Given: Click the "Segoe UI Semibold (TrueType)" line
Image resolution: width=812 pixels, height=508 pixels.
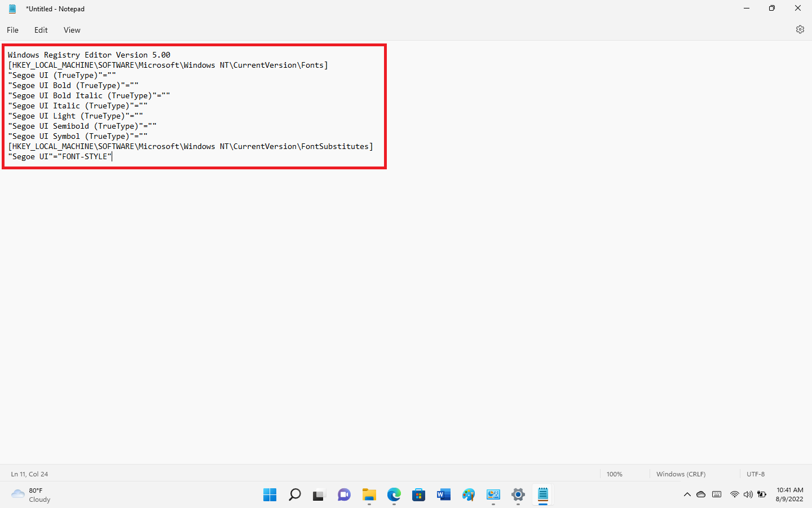Looking at the screenshot, I should pos(82,126).
